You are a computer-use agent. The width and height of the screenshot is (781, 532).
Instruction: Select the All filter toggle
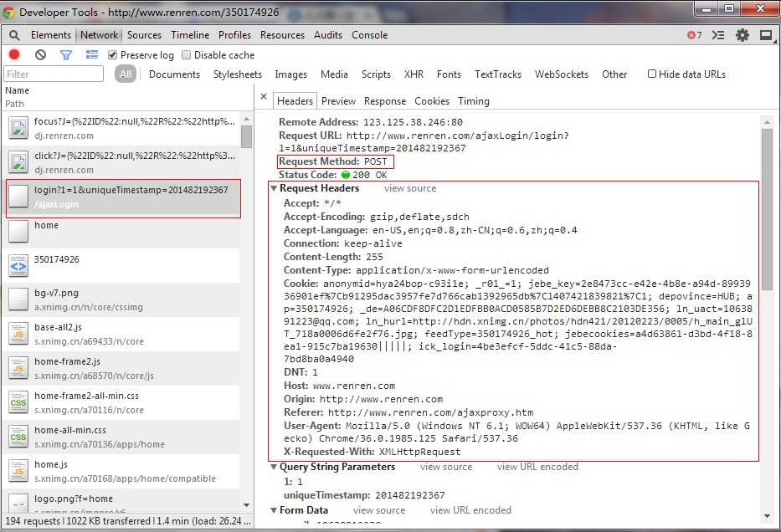point(126,74)
